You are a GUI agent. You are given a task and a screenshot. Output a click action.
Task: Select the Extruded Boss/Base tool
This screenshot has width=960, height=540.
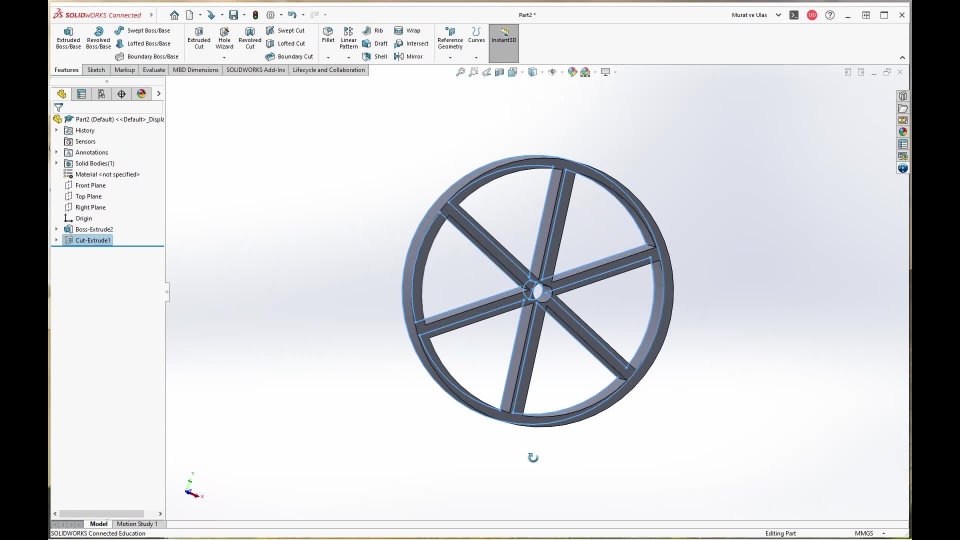tap(68, 38)
